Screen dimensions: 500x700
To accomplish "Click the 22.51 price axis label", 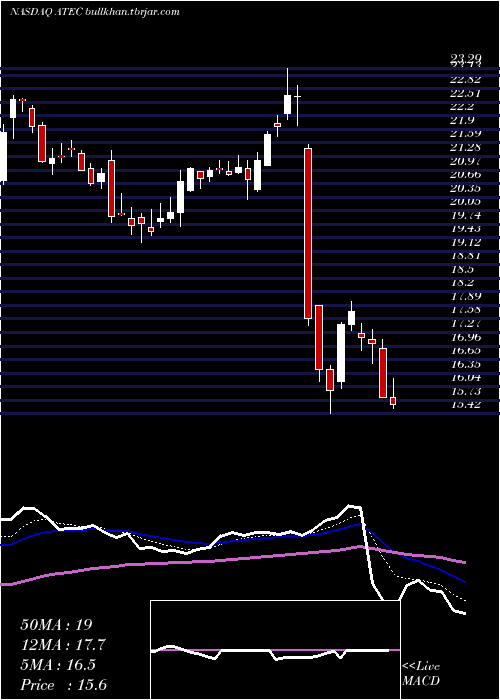I will pos(465,93).
